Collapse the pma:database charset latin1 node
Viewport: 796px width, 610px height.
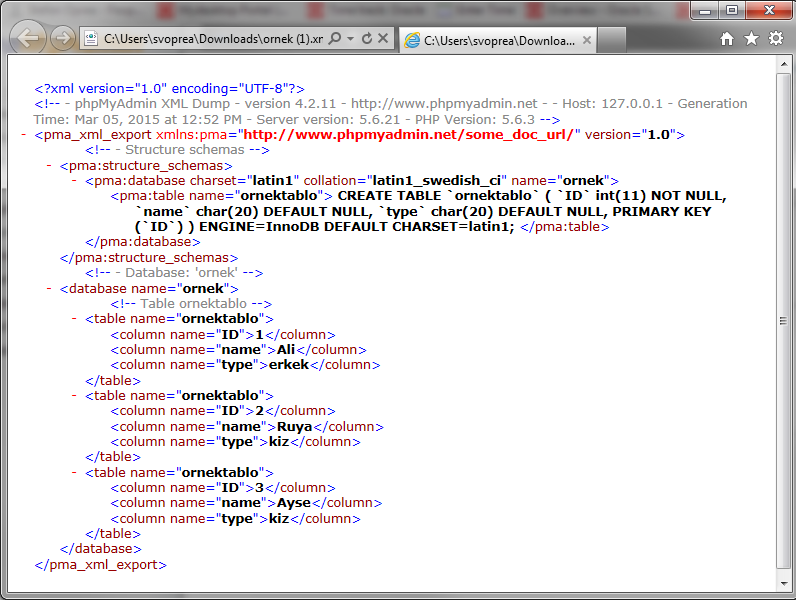pyautogui.click(x=74, y=181)
